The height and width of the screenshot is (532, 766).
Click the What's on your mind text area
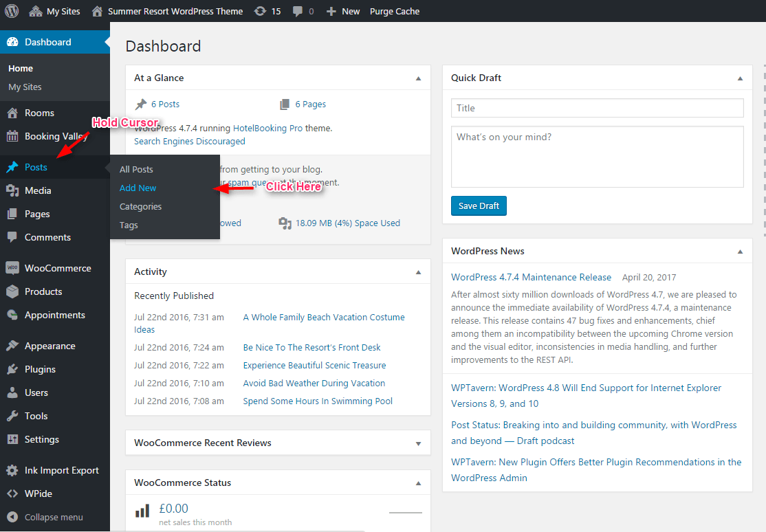tap(597, 157)
